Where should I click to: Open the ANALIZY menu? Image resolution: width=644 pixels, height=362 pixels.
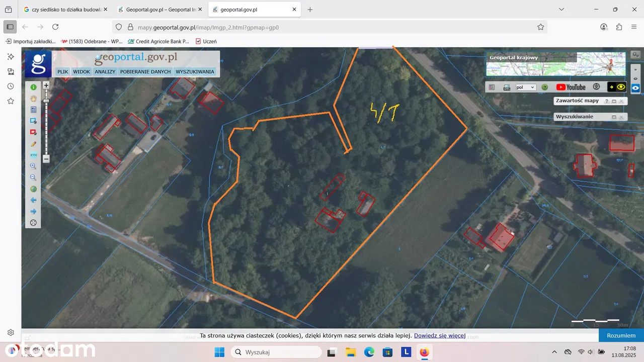[x=105, y=72]
